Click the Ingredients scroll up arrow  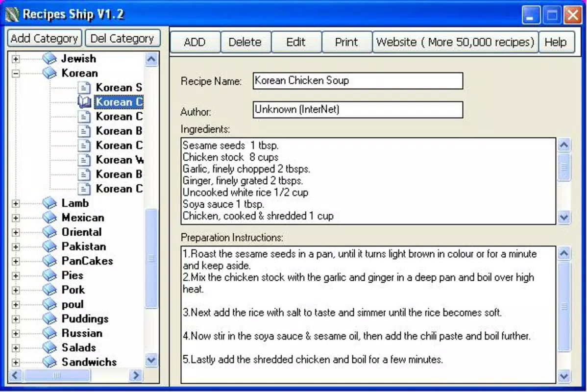(x=564, y=145)
